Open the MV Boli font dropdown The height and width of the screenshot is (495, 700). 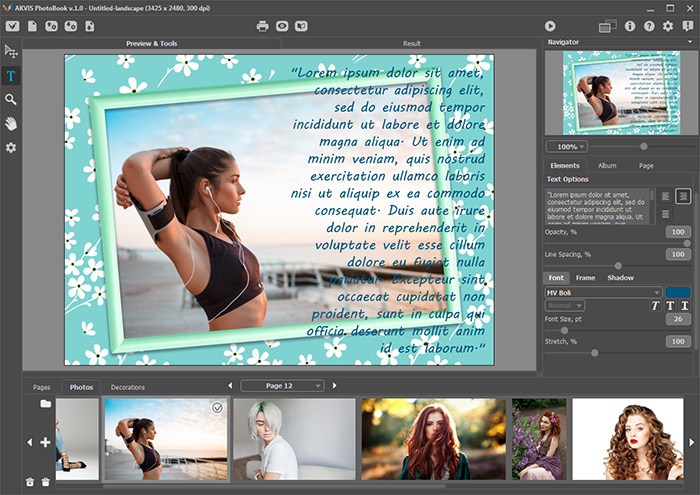pos(603,293)
